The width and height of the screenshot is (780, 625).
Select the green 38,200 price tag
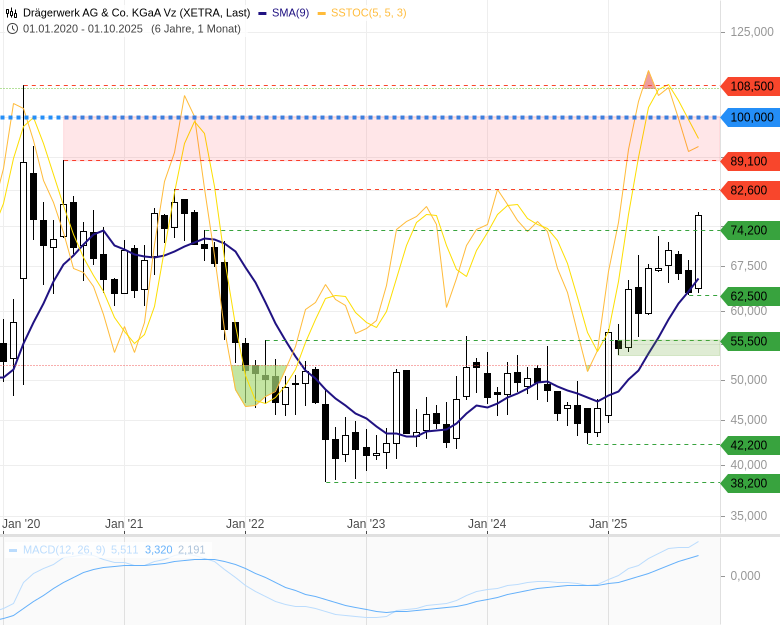point(749,483)
